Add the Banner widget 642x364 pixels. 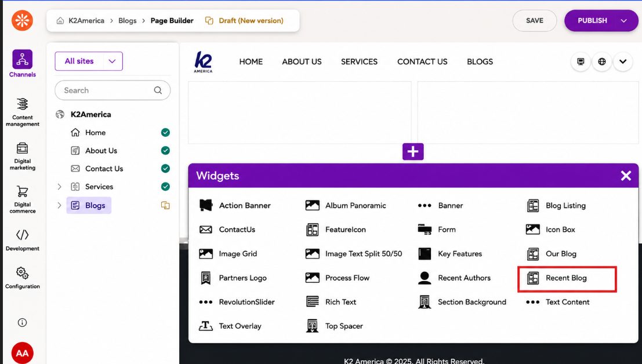pos(441,205)
